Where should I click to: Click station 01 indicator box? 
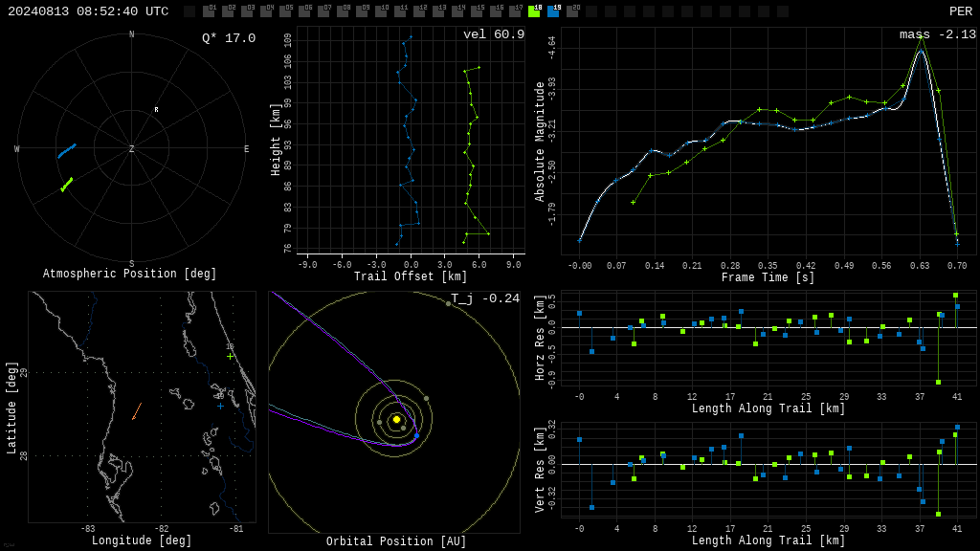click(x=210, y=11)
